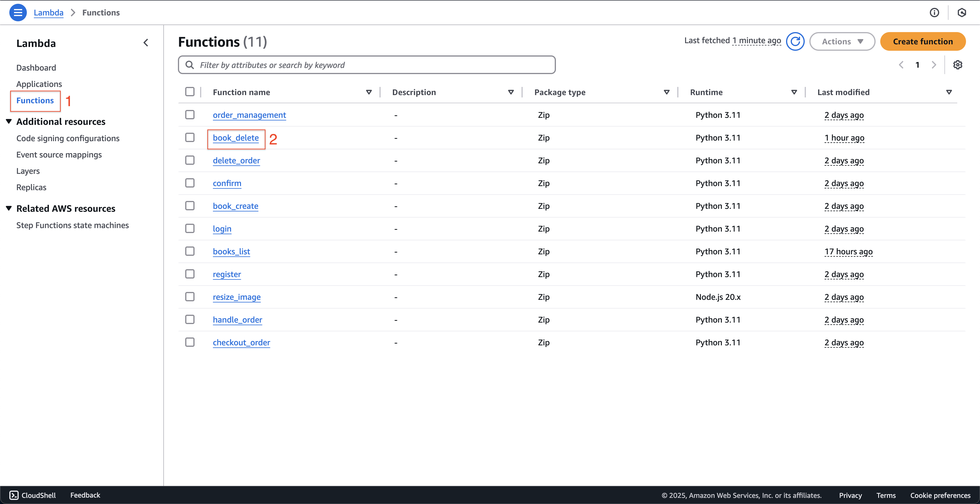Toggle checkbox next to book_delete function

pos(190,138)
